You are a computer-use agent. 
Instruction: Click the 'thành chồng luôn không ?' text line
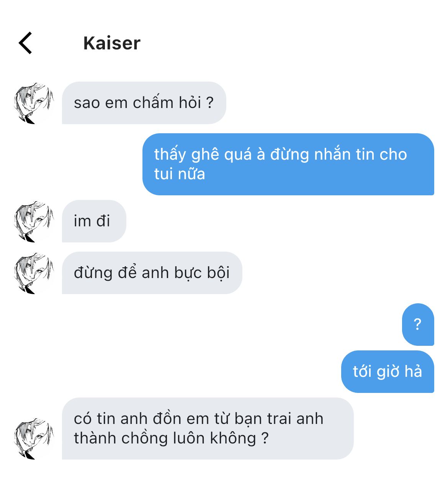[171, 438]
